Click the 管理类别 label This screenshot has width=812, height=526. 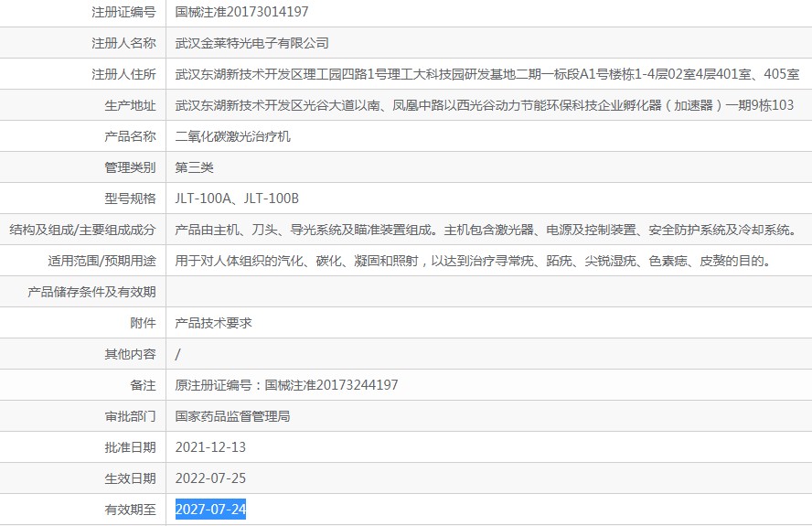130,167
